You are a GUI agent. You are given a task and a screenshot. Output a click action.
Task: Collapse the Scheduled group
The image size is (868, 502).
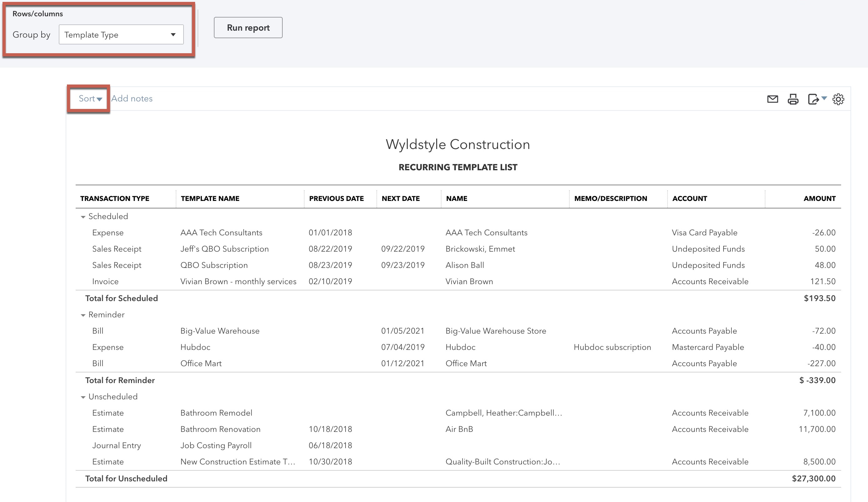pyautogui.click(x=83, y=217)
